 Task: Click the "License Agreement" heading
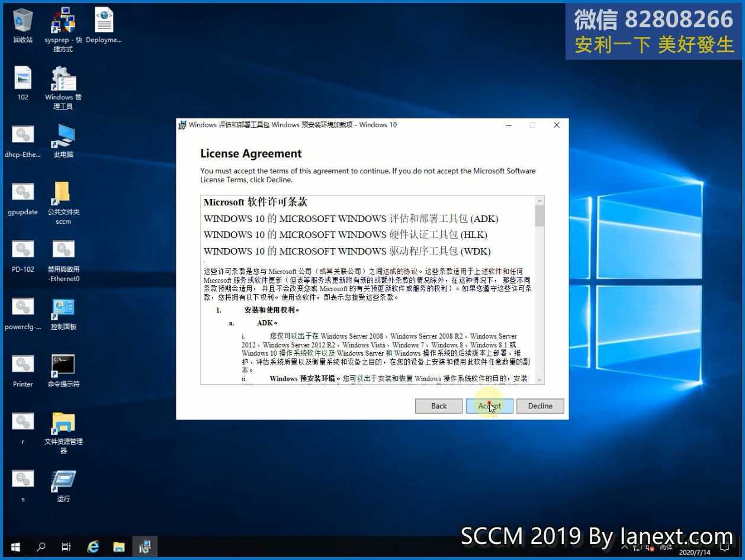[251, 154]
